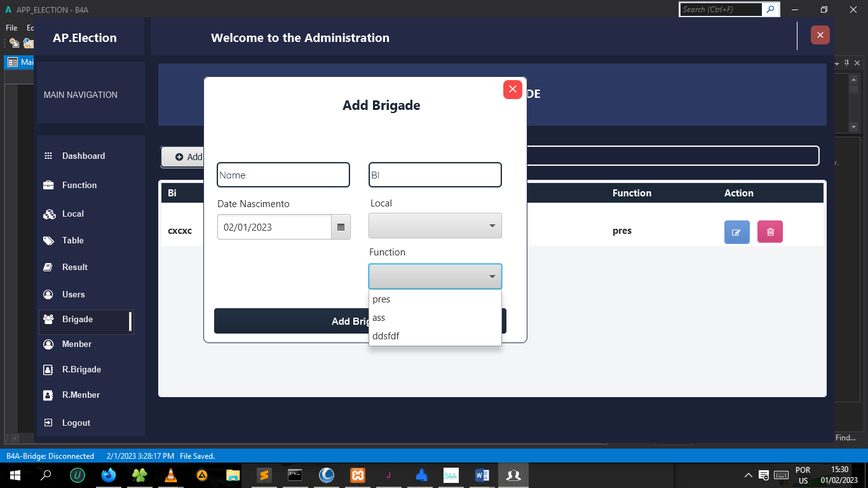Open the Dashboard page from the sidebar

[x=84, y=156]
